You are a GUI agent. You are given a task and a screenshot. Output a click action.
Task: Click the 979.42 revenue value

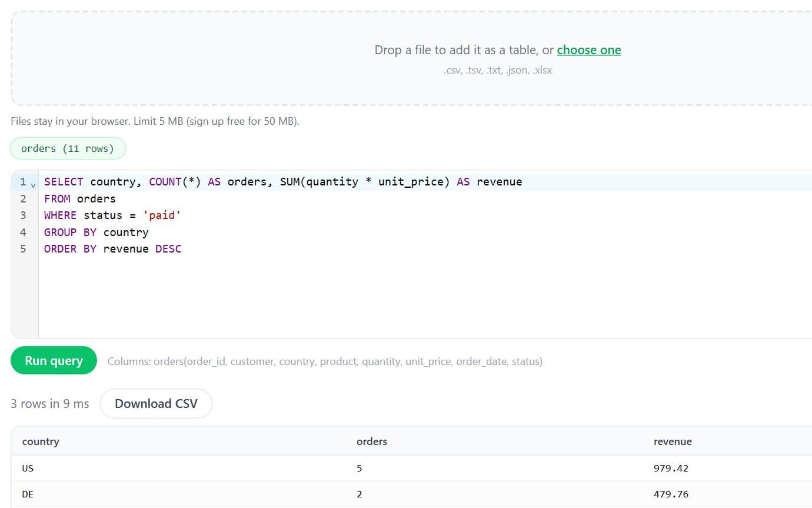tap(671, 469)
